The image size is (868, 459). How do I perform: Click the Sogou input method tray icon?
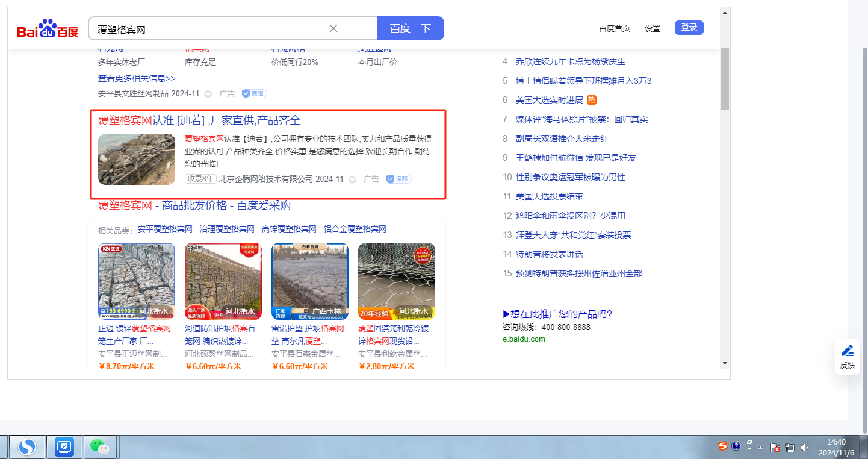pyautogui.click(x=722, y=446)
